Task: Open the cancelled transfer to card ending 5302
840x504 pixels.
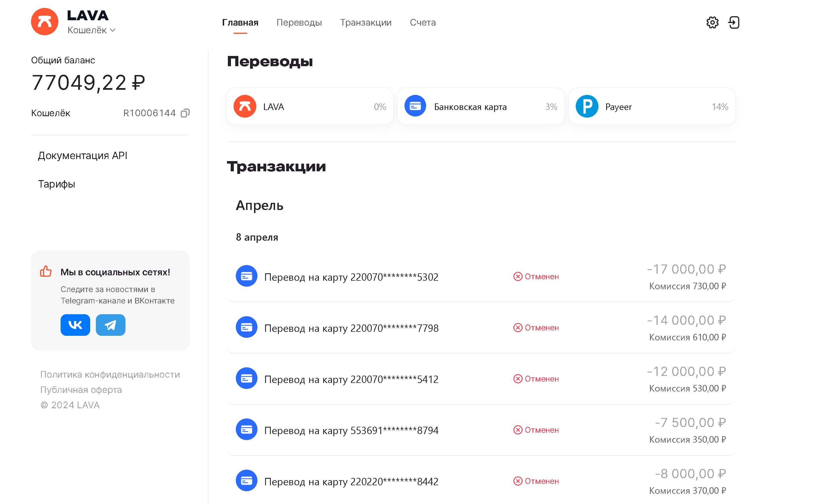Action: pyautogui.click(x=351, y=277)
